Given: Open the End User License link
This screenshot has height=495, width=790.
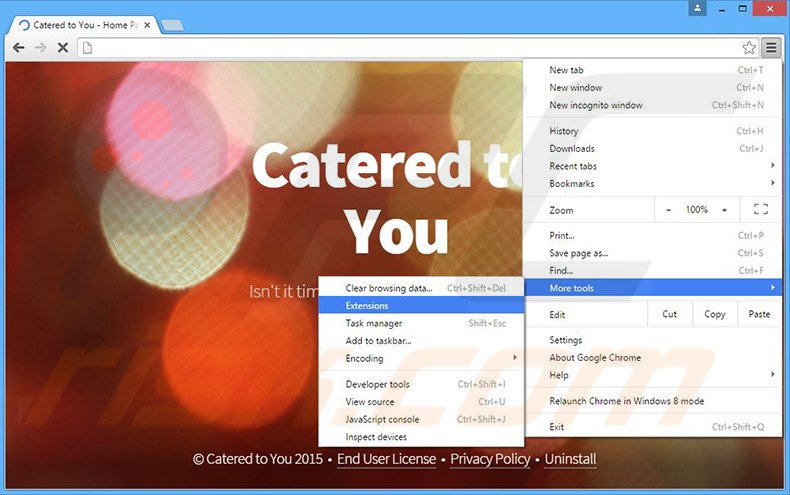Looking at the screenshot, I should tap(386, 459).
